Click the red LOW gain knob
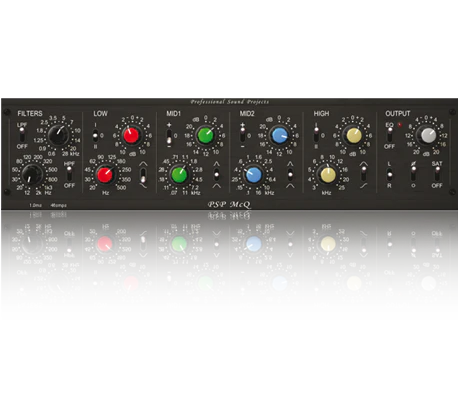The width and height of the screenshot is (460, 416). tap(131, 135)
